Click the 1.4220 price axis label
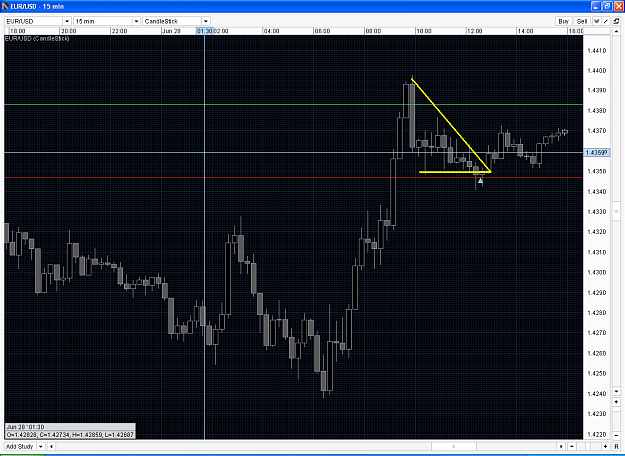 click(x=597, y=434)
